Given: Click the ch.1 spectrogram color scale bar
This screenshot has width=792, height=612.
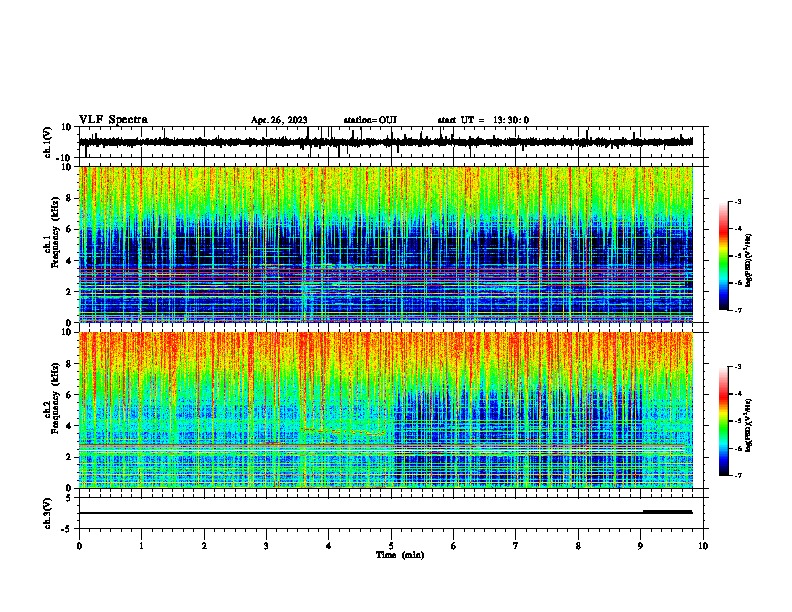Looking at the screenshot, I should pos(724,255).
